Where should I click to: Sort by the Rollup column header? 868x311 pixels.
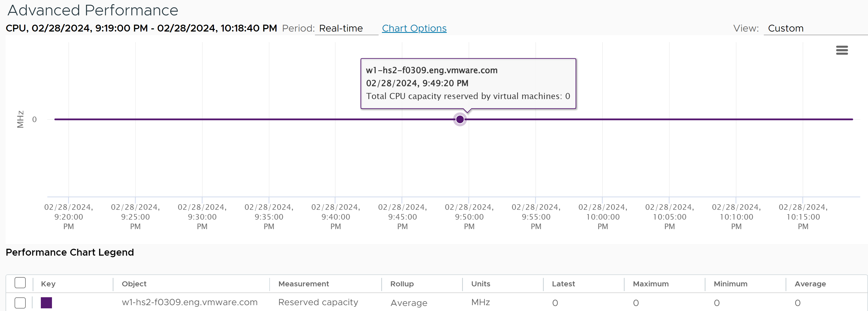[402, 284]
